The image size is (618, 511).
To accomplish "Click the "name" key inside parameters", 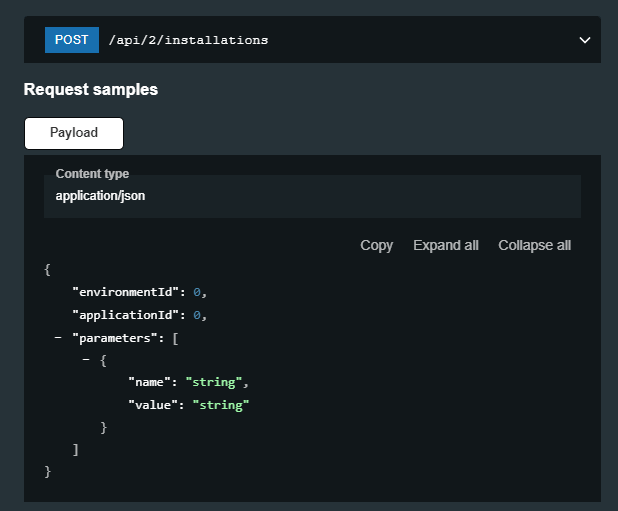I will click(x=152, y=382).
